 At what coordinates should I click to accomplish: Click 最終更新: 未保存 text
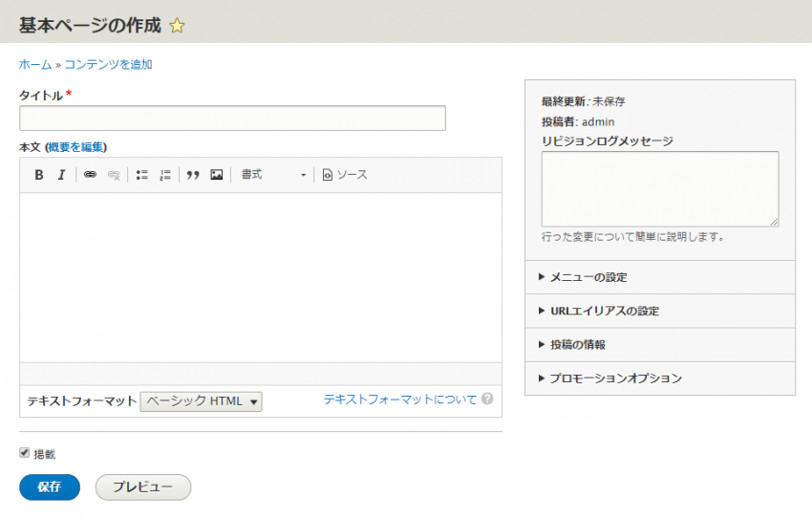(x=583, y=101)
